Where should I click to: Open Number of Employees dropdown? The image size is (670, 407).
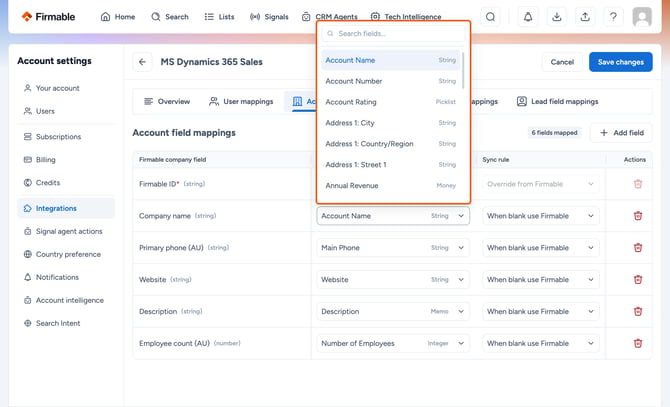tap(393, 343)
